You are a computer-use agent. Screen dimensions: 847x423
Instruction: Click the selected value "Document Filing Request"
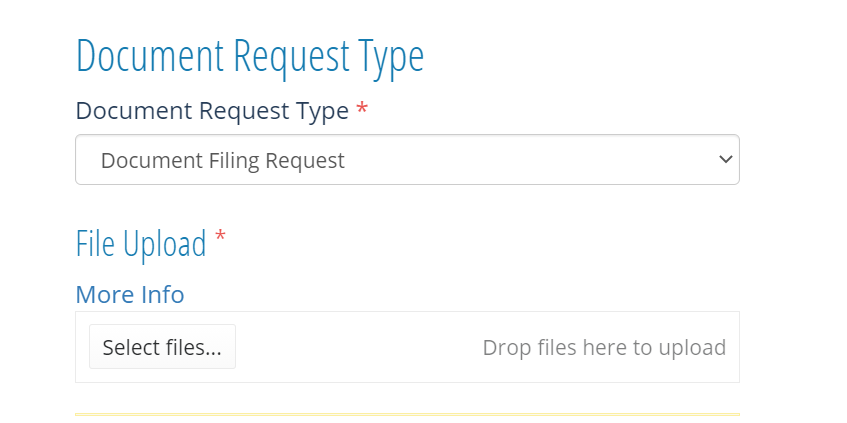pos(223,160)
